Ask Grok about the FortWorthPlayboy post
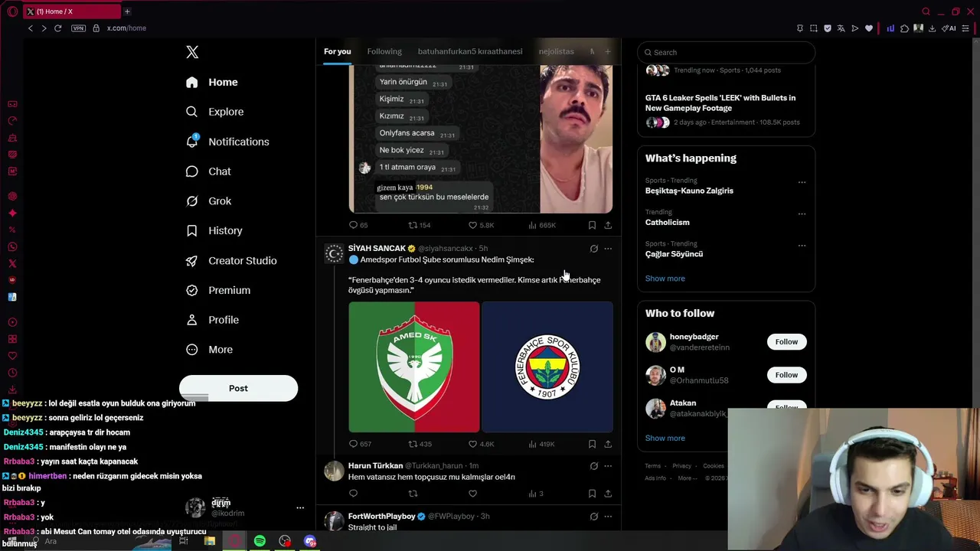Screen dimensions: 980x551 [x=593, y=517]
